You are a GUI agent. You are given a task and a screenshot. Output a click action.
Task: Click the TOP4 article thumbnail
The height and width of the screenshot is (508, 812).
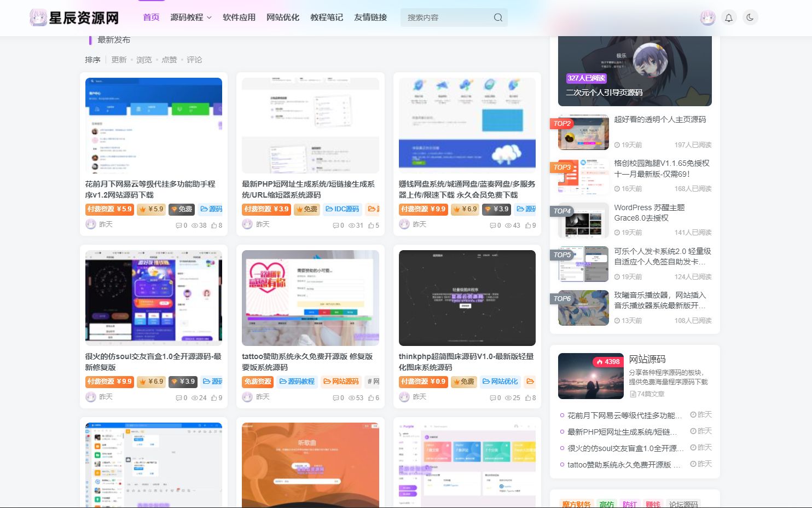(583, 220)
